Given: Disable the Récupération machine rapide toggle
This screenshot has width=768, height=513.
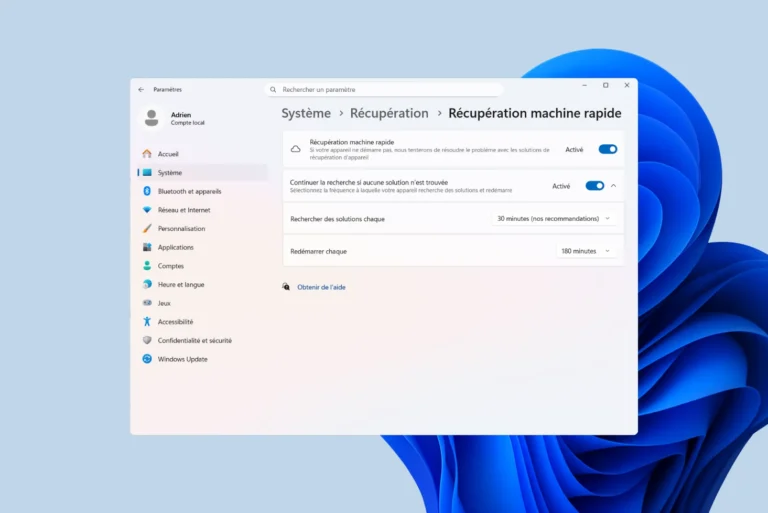Looking at the screenshot, I should [x=608, y=149].
